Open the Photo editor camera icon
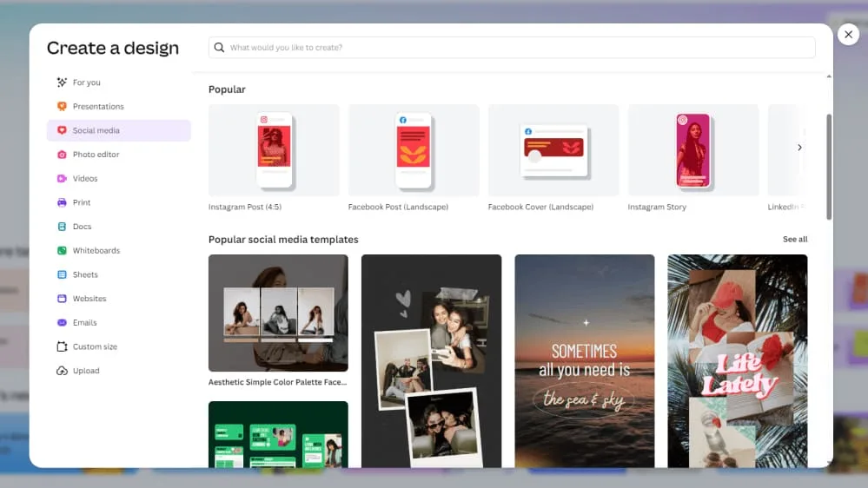Screen dimensions: 868x488 [62, 155]
